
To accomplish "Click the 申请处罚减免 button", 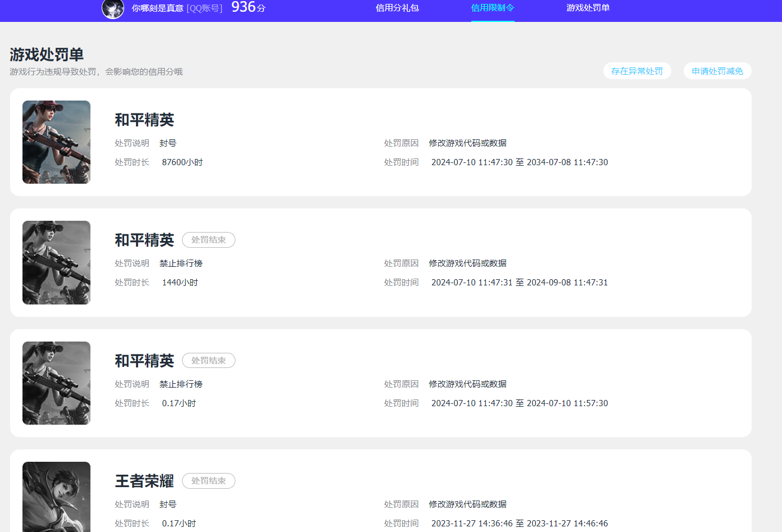I will pyautogui.click(x=717, y=71).
